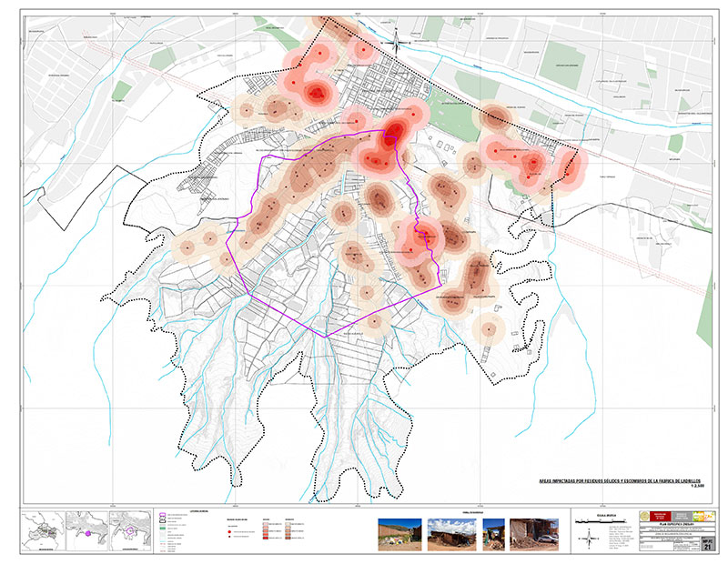Click the green area swatch in the legend
The width and height of the screenshot is (728, 564).
(x=163, y=529)
